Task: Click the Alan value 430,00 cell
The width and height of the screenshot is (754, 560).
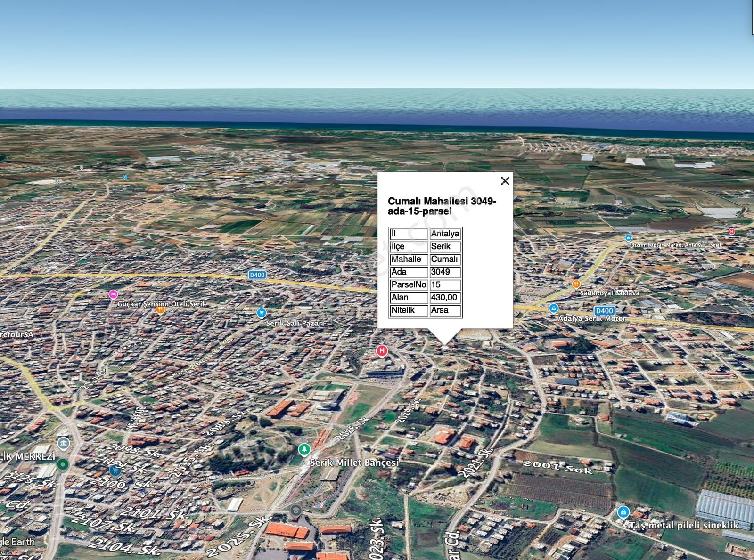Action: click(x=445, y=298)
